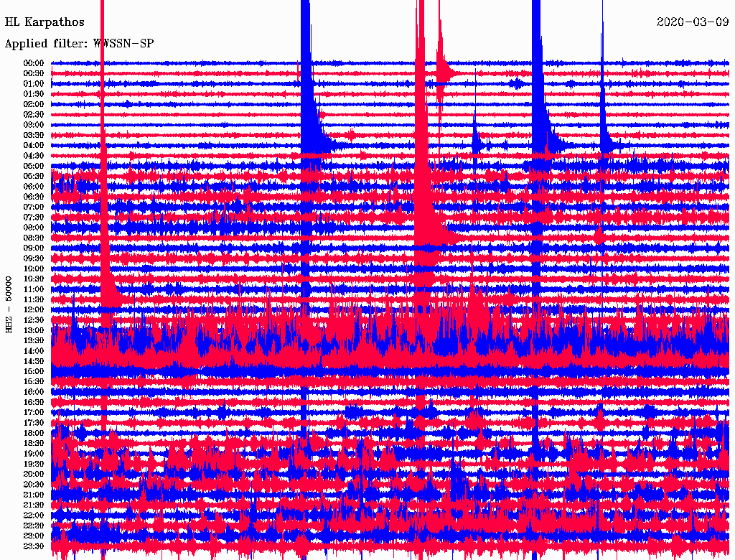
Task: Select the 16:30 time label
Action: click(x=34, y=402)
